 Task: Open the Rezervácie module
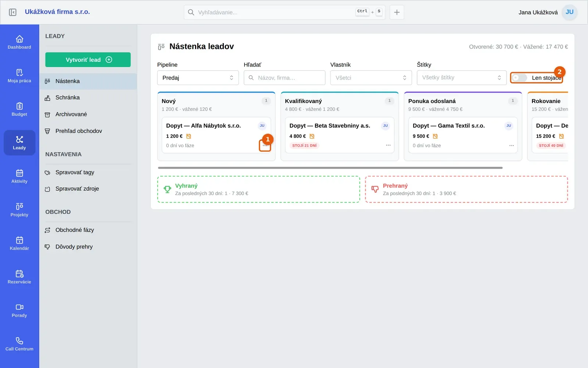[19, 277]
